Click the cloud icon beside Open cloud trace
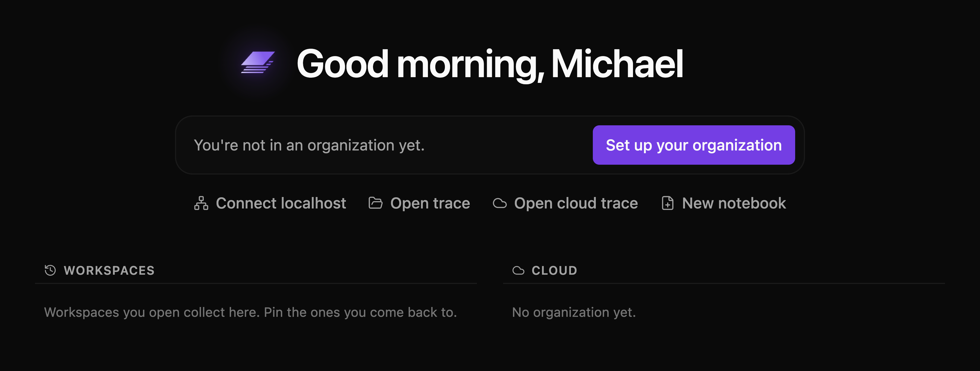This screenshot has height=371, width=980. [500, 203]
